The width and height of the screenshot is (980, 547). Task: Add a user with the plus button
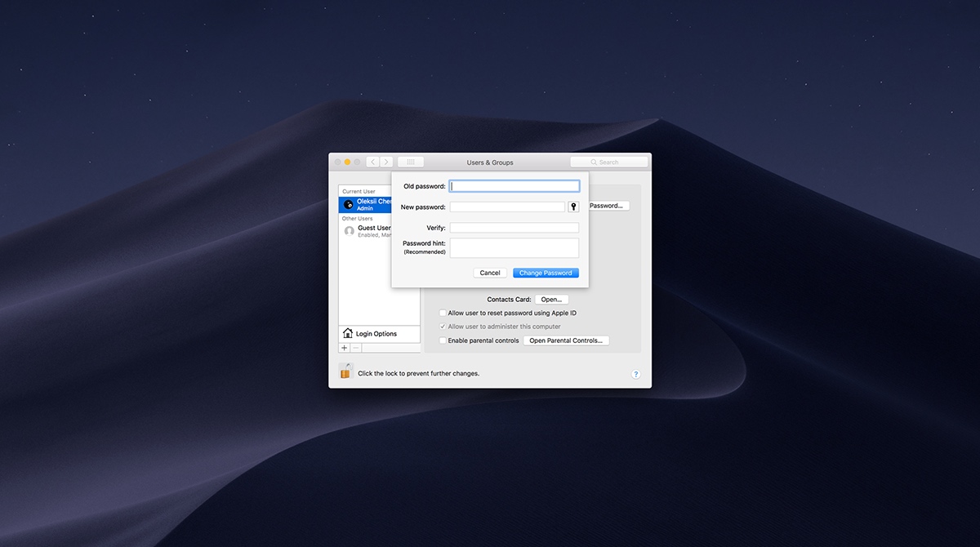344,348
